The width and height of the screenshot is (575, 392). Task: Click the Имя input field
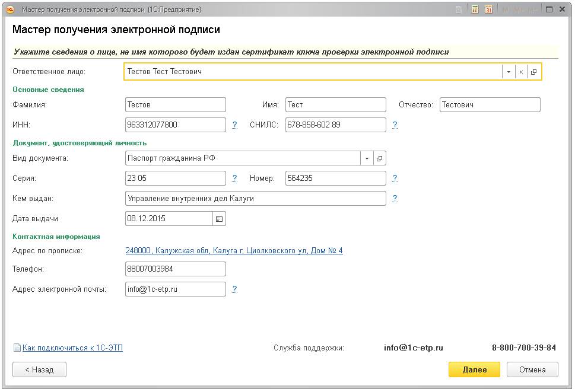[335, 105]
